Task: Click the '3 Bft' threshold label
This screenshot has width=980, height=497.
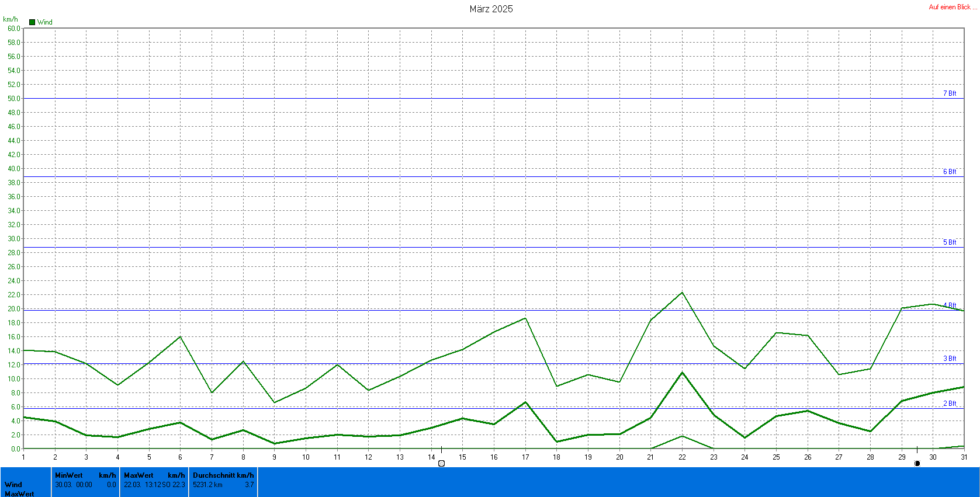Action: coord(950,359)
